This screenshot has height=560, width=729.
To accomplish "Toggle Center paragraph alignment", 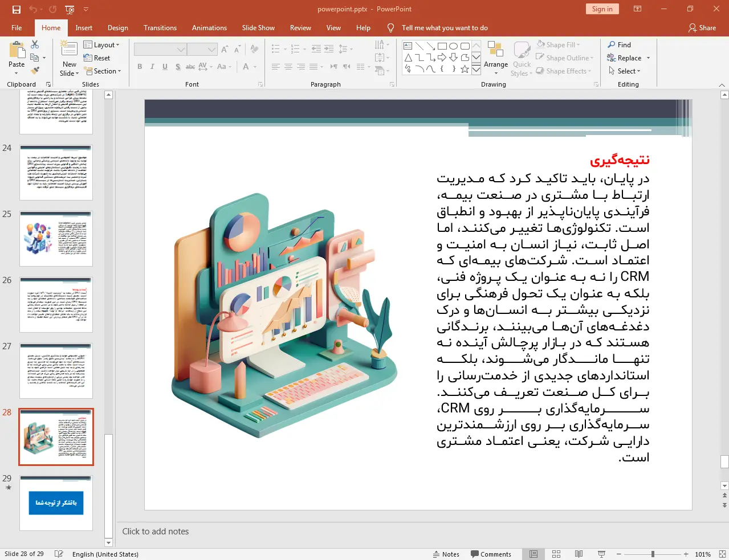I will (x=288, y=67).
